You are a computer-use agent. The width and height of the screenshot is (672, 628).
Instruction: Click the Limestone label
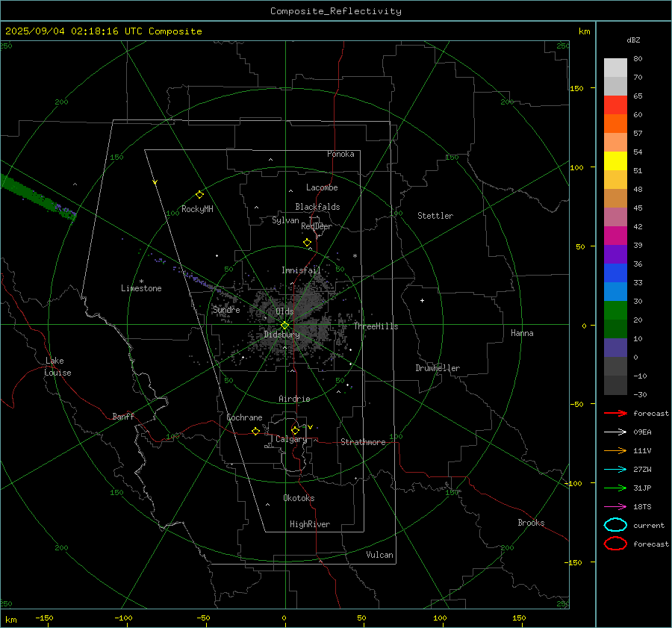point(141,288)
